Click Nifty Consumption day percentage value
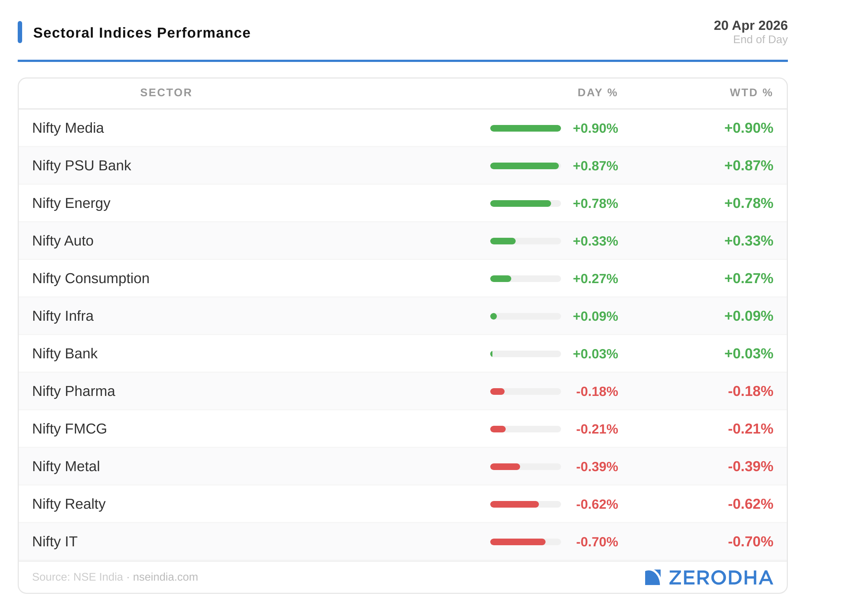Viewport: 841px width, 616px height. (595, 279)
